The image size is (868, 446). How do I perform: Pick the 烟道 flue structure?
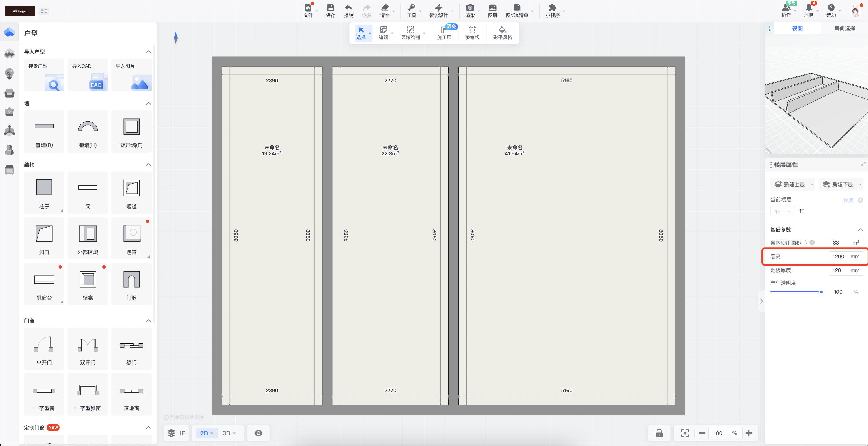(132, 193)
